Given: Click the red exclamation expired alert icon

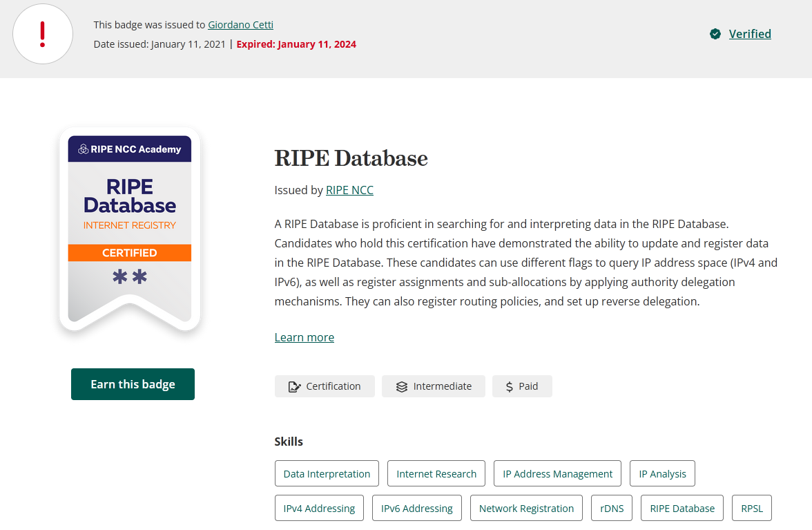Looking at the screenshot, I should point(43,34).
